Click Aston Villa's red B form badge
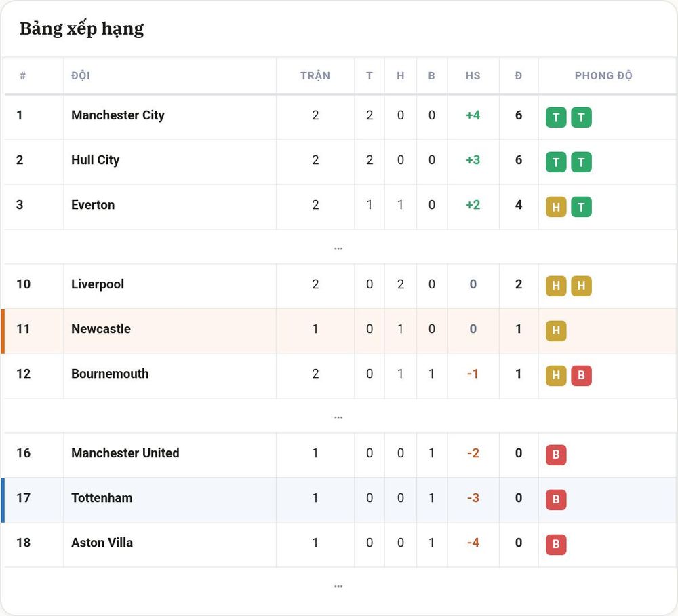678x616 pixels. (556, 544)
